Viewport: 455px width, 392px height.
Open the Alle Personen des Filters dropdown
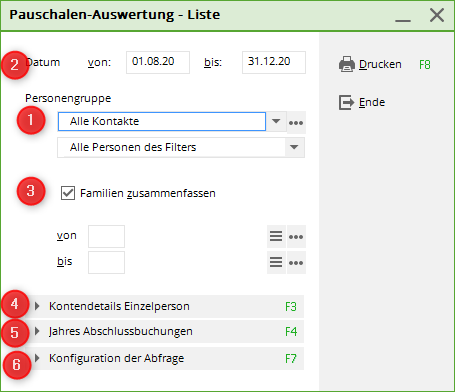(x=181, y=147)
